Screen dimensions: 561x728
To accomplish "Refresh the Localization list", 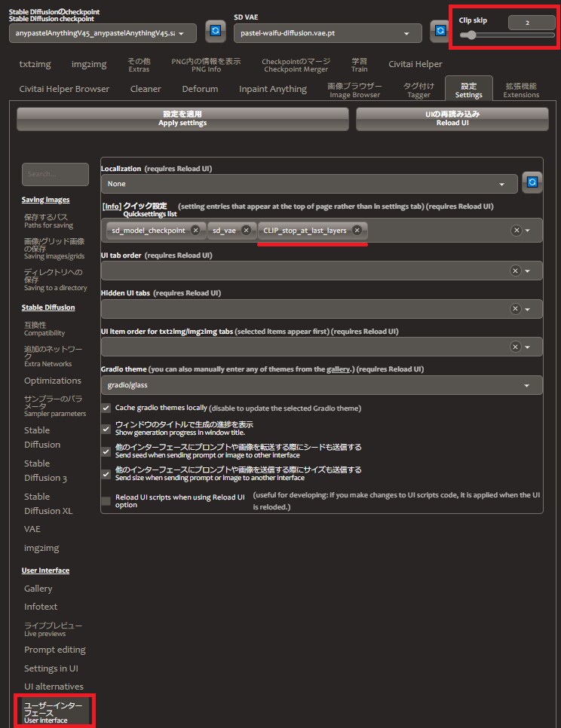I will point(532,182).
